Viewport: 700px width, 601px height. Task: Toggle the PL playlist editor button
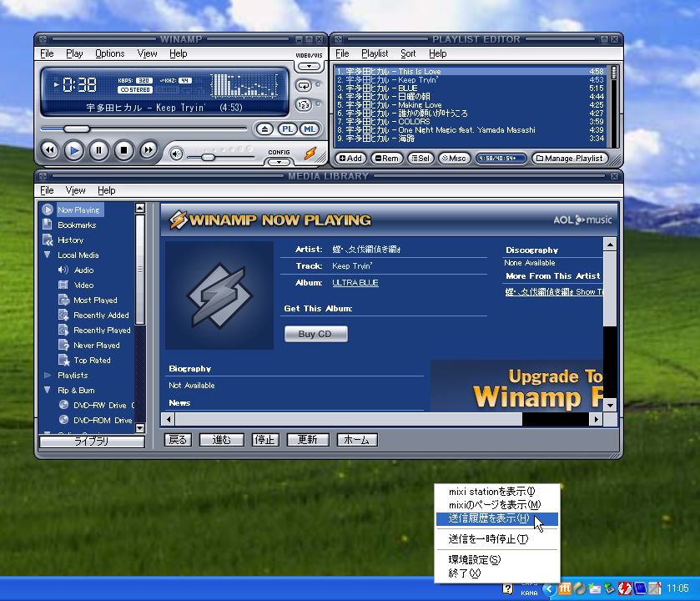pyautogui.click(x=288, y=129)
